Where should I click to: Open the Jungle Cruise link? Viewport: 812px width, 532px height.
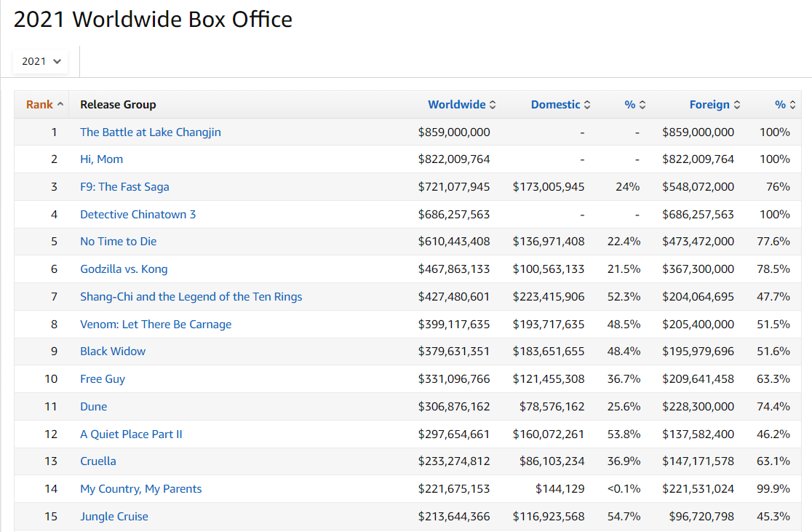pos(114,517)
